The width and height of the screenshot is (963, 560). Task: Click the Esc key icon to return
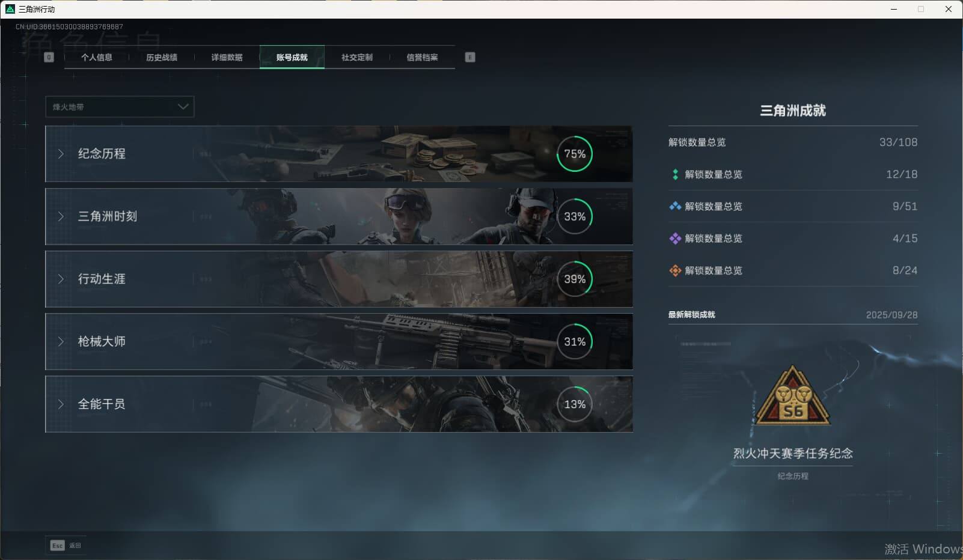(x=57, y=546)
